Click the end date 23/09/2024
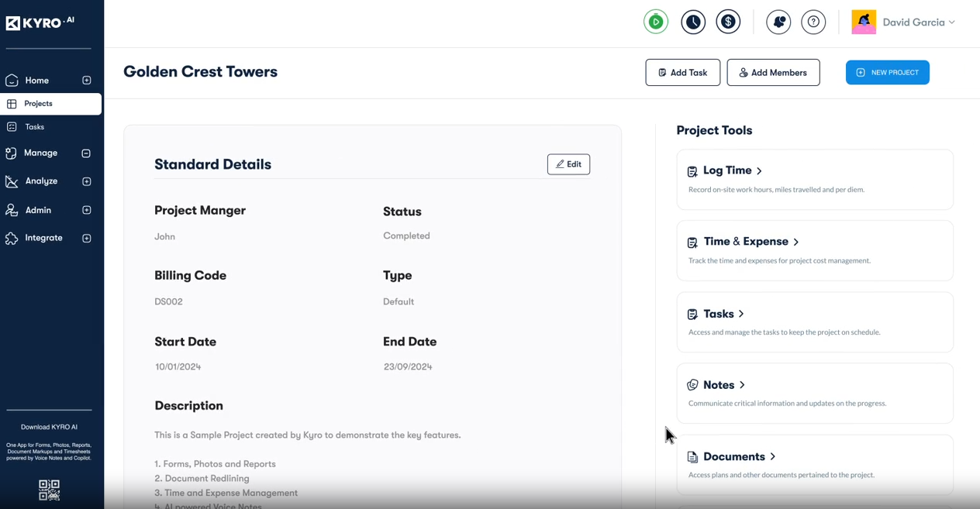The image size is (980, 509). click(408, 367)
